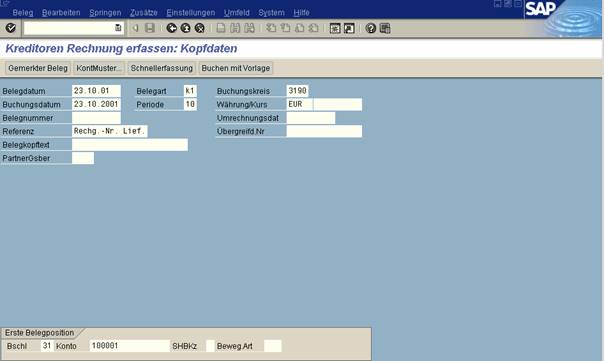Click the Cancel icon
The height and width of the screenshot is (361, 604).
coord(199,28)
